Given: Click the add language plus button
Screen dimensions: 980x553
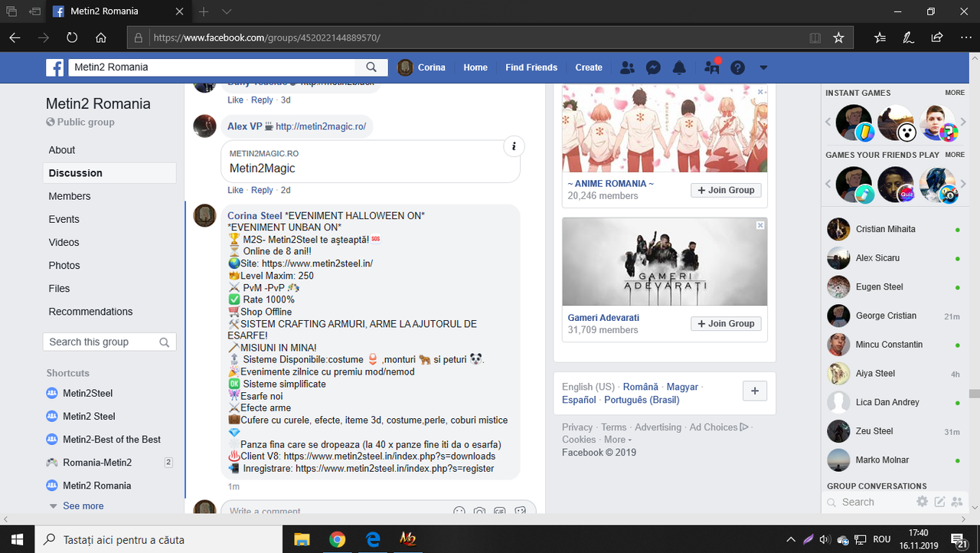Looking at the screenshot, I should [755, 391].
